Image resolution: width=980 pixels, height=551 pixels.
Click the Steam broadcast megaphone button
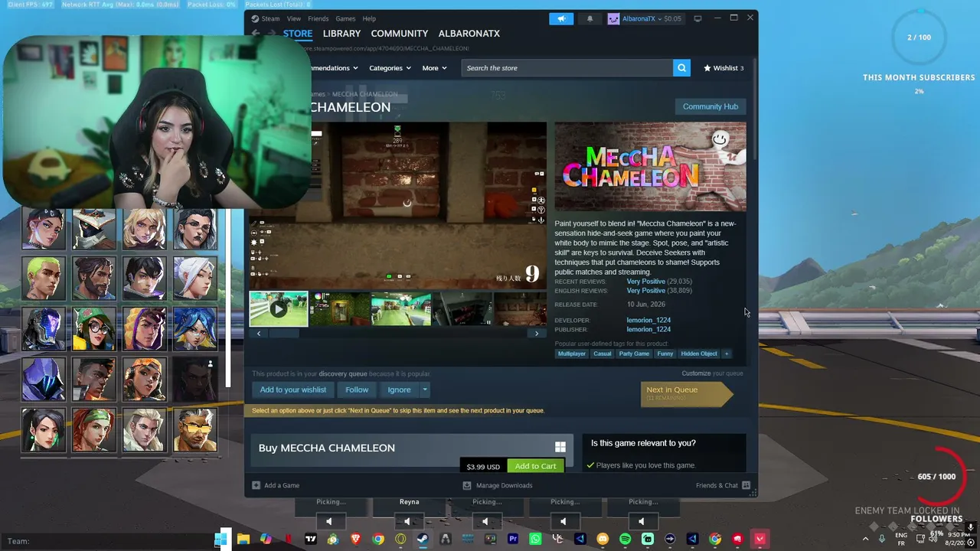[561, 18]
